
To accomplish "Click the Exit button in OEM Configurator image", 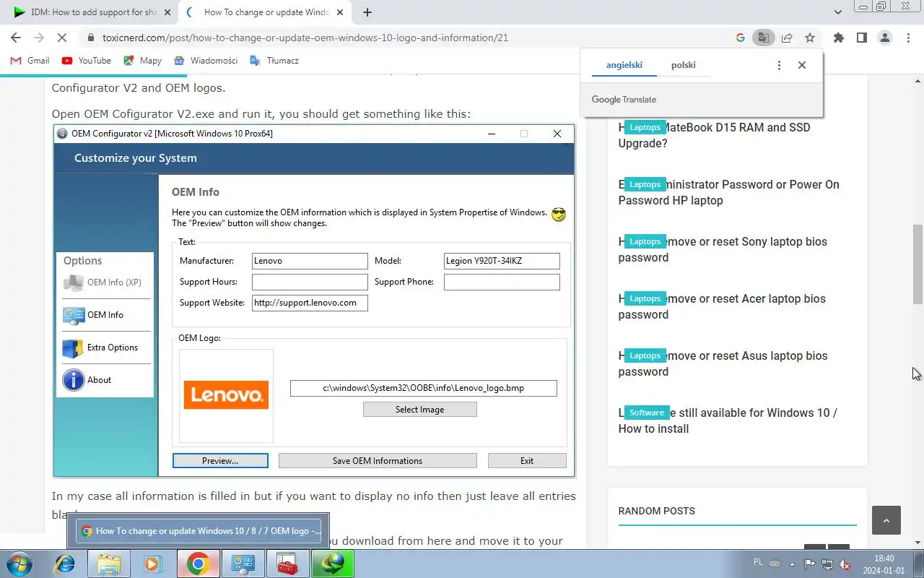I will coord(527,460).
